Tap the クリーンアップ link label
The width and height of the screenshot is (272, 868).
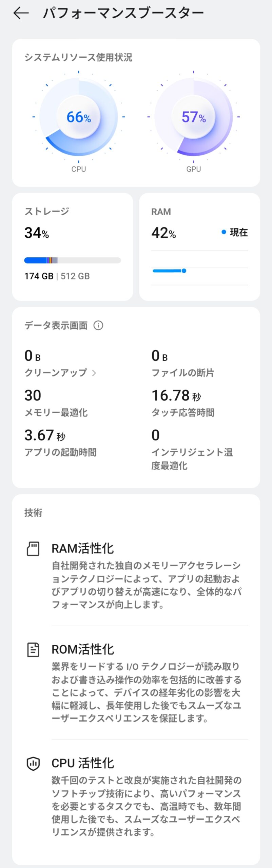tap(56, 373)
